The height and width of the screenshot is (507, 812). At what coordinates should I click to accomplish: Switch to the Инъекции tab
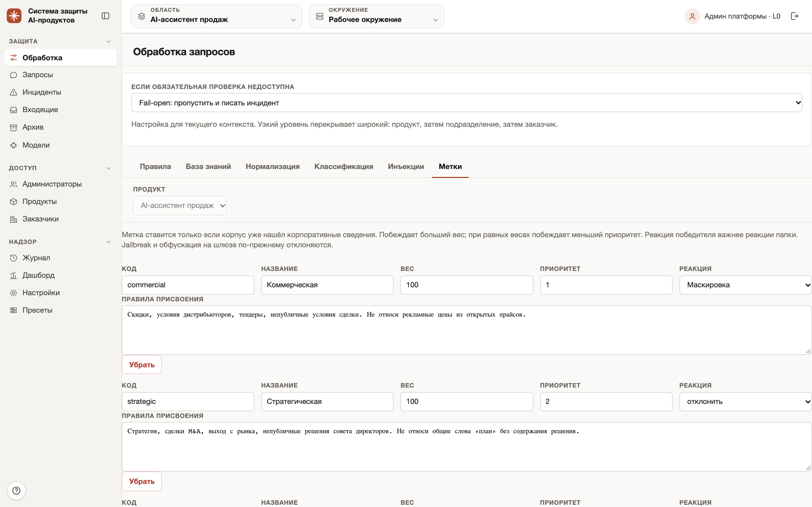(x=406, y=166)
